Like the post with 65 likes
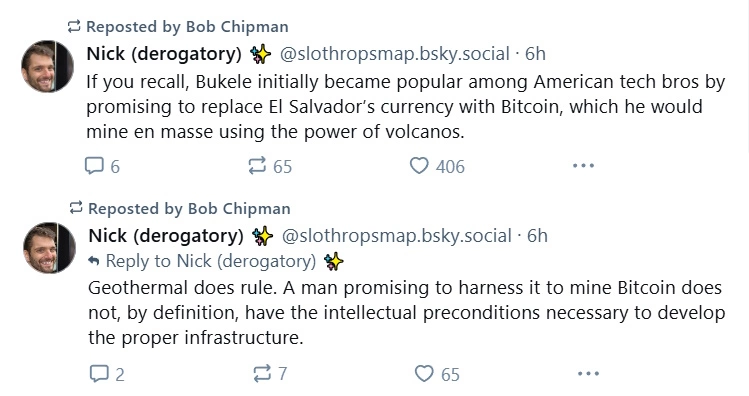Viewport: 749px width, 396px height. (x=437, y=374)
